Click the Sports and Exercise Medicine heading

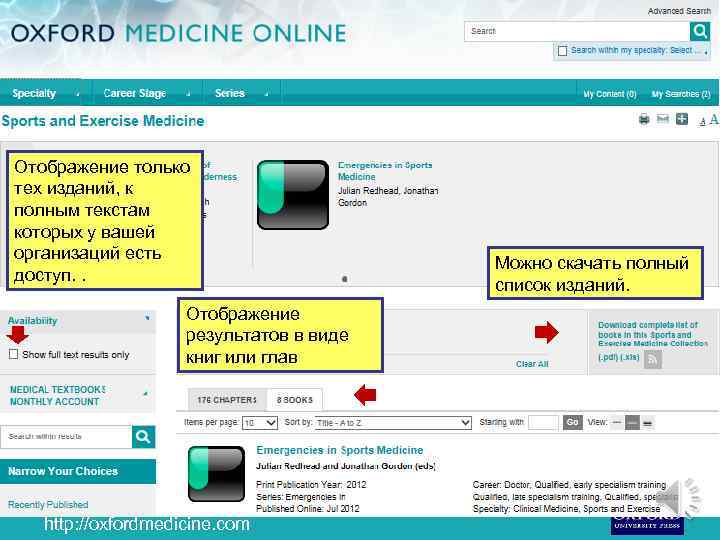click(103, 121)
